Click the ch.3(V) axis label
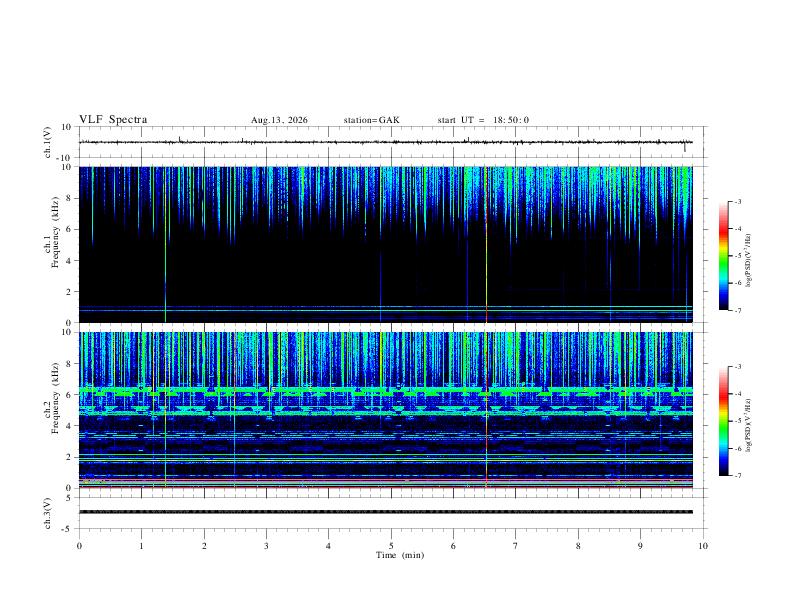The width and height of the screenshot is (792, 612). [47, 513]
